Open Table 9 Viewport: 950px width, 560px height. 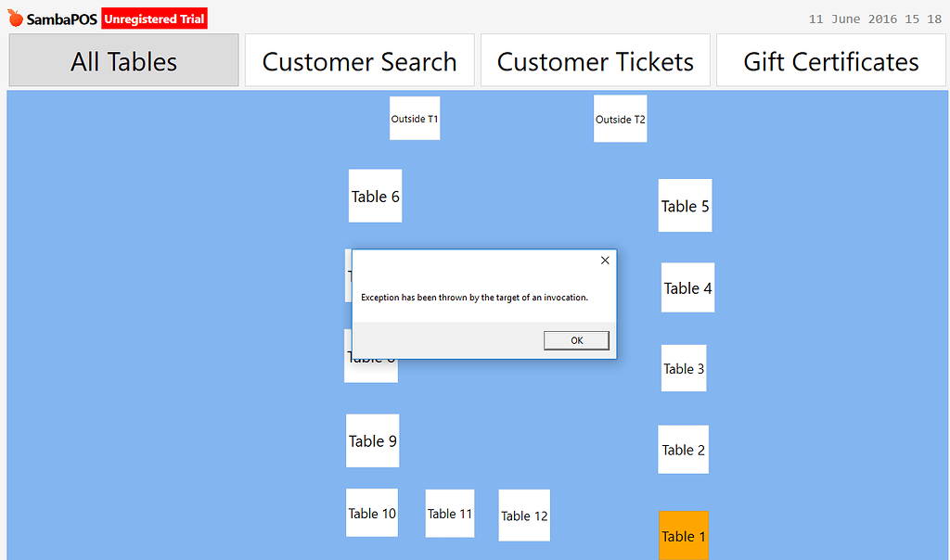[x=372, y=440]
